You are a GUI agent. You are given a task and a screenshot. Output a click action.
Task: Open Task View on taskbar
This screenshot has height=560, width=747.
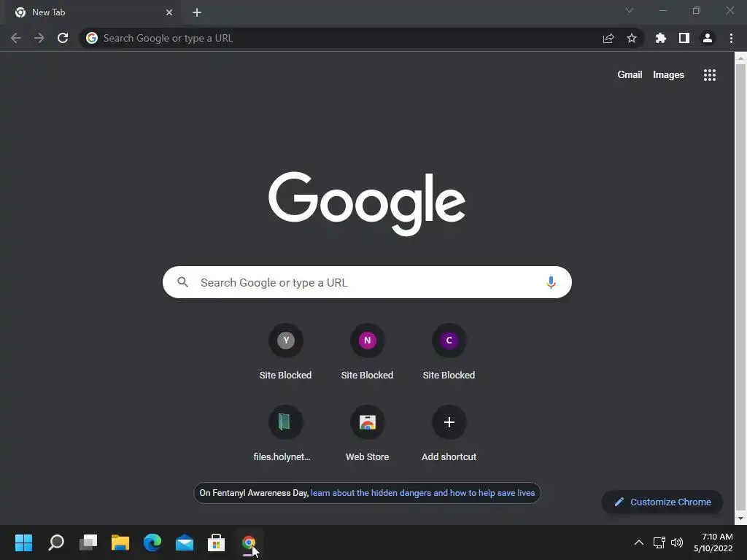[88, 542]
